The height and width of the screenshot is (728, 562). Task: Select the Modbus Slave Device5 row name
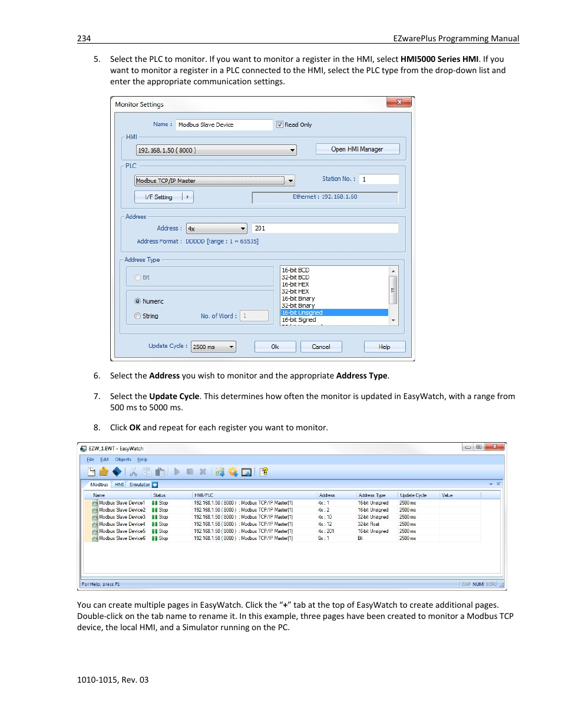pos(122,531)
